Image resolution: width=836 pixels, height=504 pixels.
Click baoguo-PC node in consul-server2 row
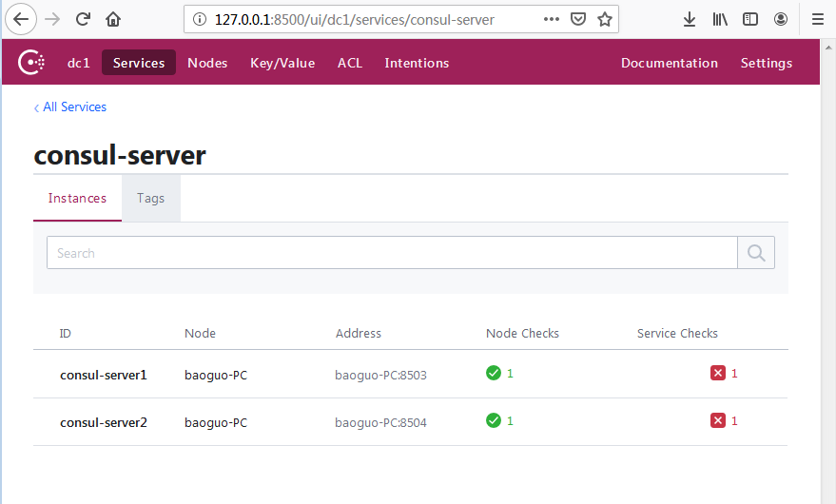coord(216,422)
